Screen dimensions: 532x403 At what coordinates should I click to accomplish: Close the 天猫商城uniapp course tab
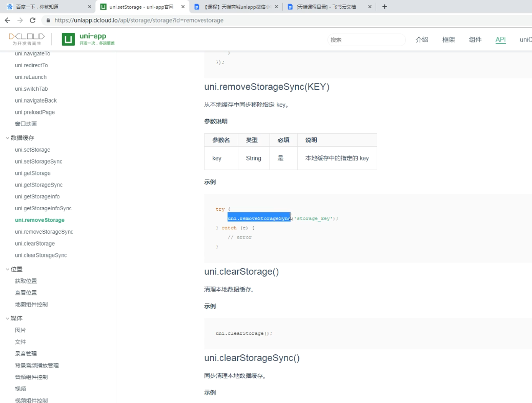276,7
